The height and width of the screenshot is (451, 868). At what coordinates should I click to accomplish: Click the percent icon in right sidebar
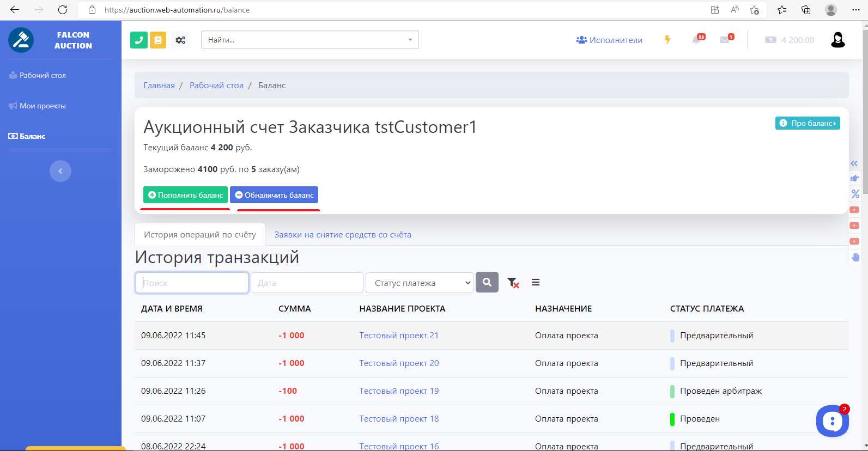point(855,194)
